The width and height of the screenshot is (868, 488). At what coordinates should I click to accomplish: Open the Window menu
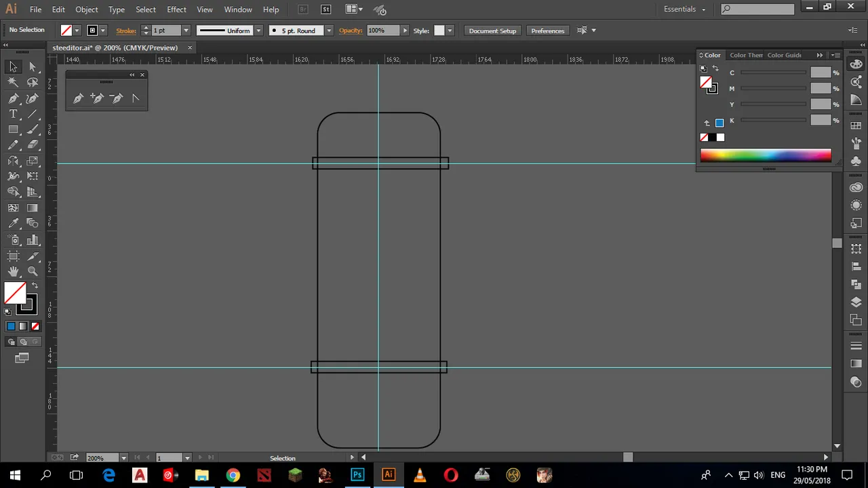click(238, 9)
